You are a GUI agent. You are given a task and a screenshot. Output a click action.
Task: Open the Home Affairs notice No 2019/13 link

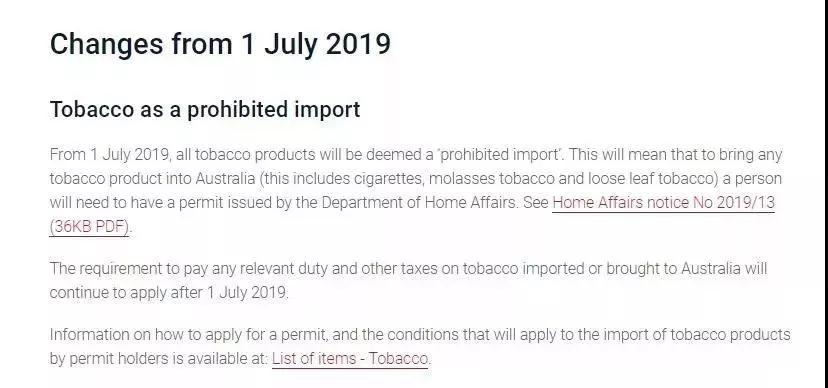coord(663,203)
